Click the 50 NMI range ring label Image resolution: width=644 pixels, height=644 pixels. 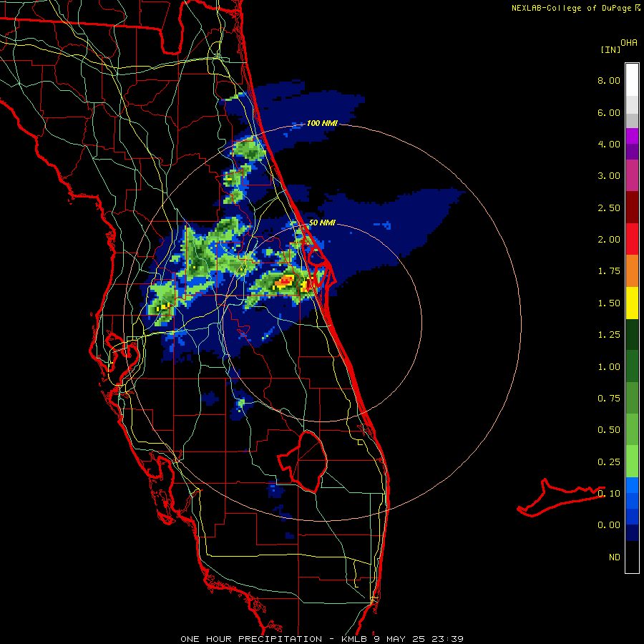point(322,223)
